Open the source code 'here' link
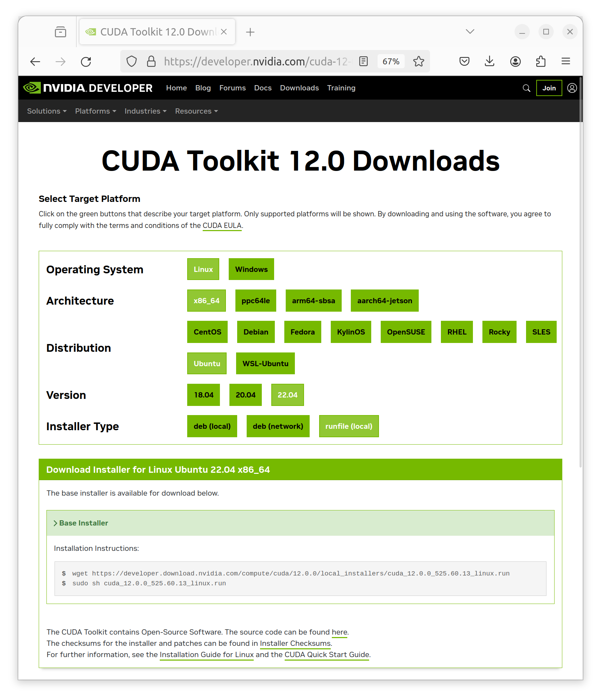Viewport: 601px width, 700px height. pyautogui.click(x=340, y=632)
